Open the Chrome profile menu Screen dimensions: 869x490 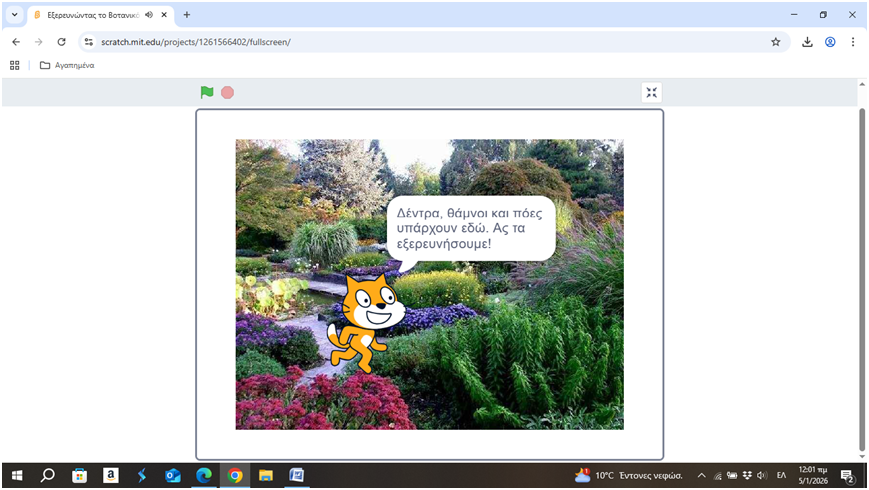click(x=830, y=42)
